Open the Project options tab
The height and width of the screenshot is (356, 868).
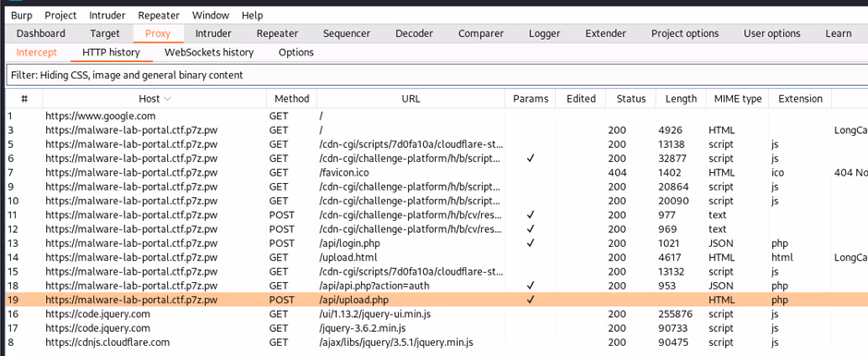click(685, 33)
